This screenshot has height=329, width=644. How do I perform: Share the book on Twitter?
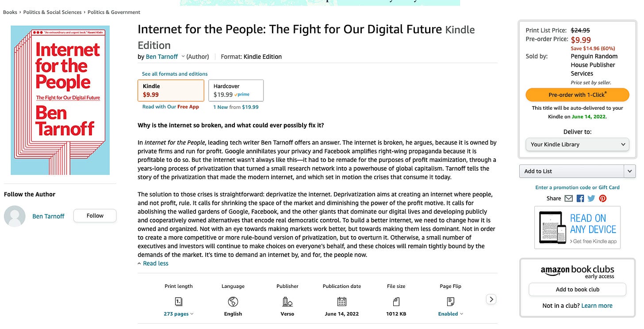click(x=591, y=198)
